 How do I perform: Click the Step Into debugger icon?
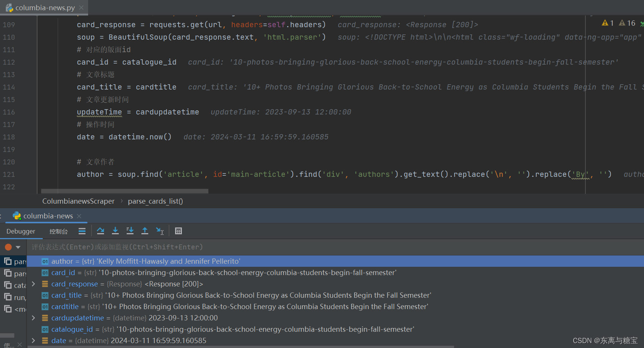[115, 231]
